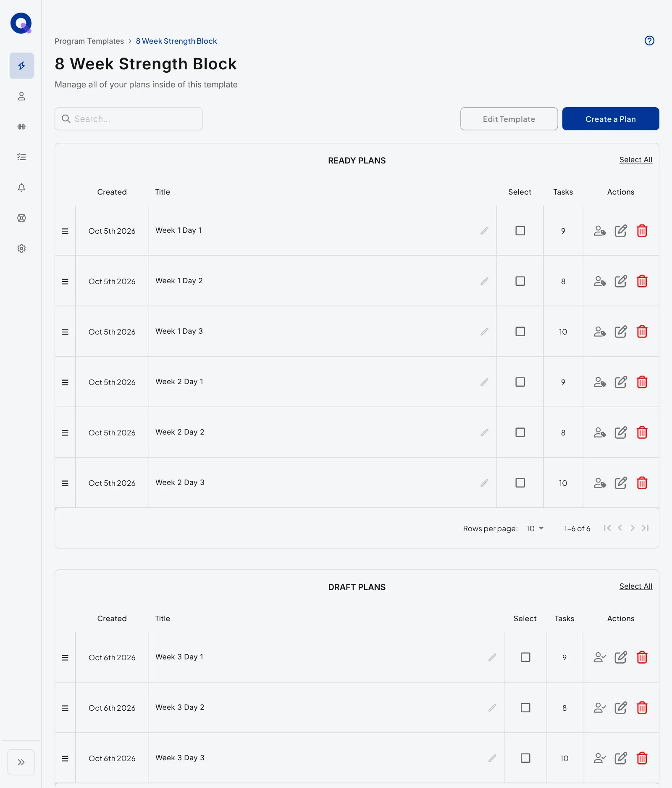Edit the Week 2 Day 3 plan
Image resolution: width=672 pixels, height=788 pixels.
621,483
